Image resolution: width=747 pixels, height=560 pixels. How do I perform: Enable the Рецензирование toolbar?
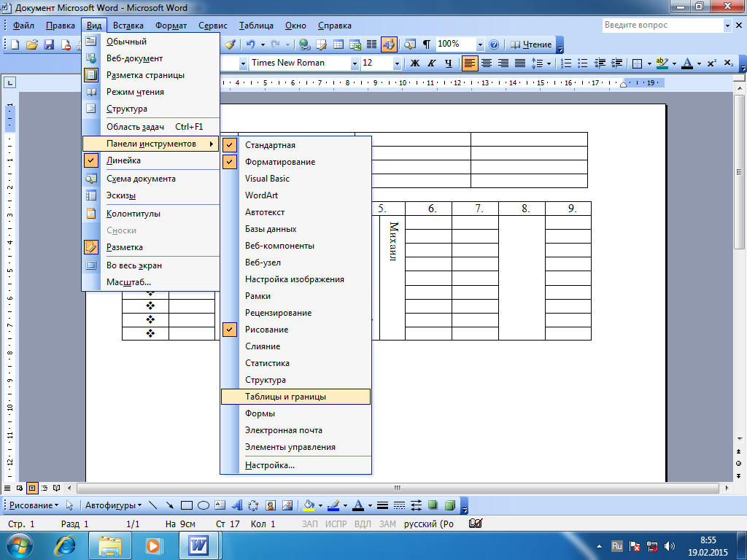pyautogui.click(x=295, y=313)
